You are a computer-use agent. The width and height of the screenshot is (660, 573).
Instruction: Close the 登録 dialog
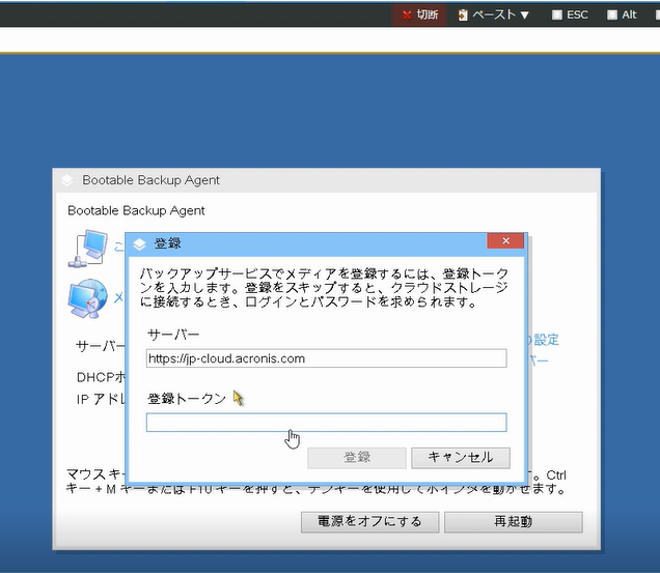(x=506, y=241)
